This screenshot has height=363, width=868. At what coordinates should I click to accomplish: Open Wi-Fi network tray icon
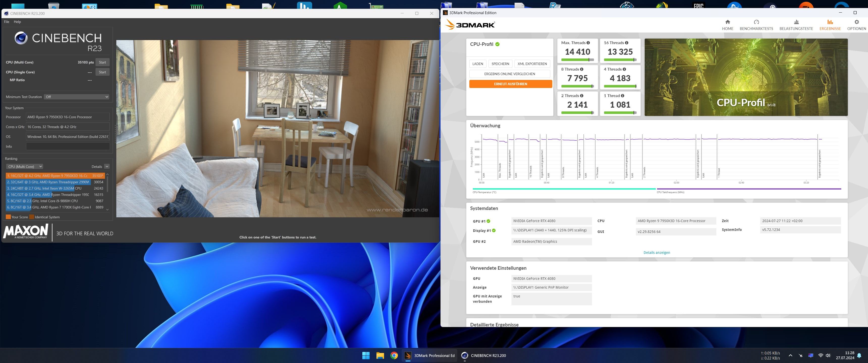click(x=821, y=356)
